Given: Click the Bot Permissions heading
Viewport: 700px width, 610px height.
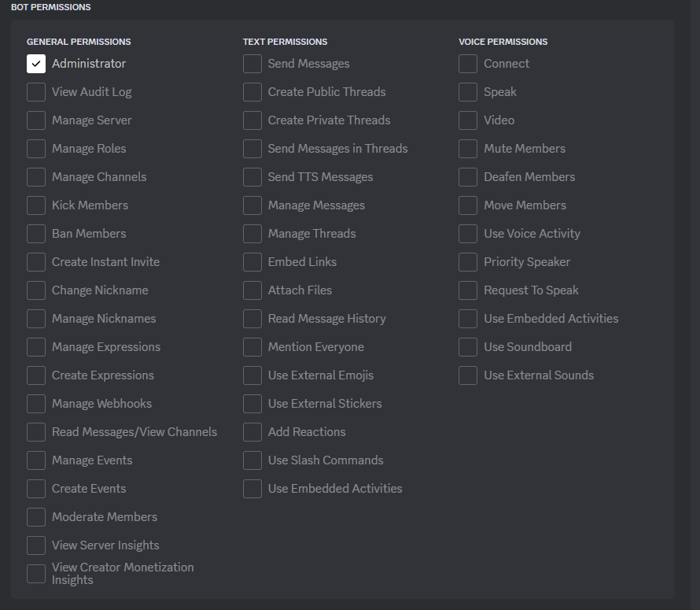Looking at the screenshot, I should 51,7.
